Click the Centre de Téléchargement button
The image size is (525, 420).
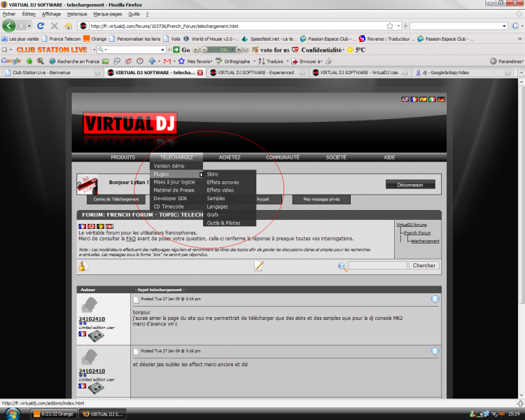[x=116, y=199]
